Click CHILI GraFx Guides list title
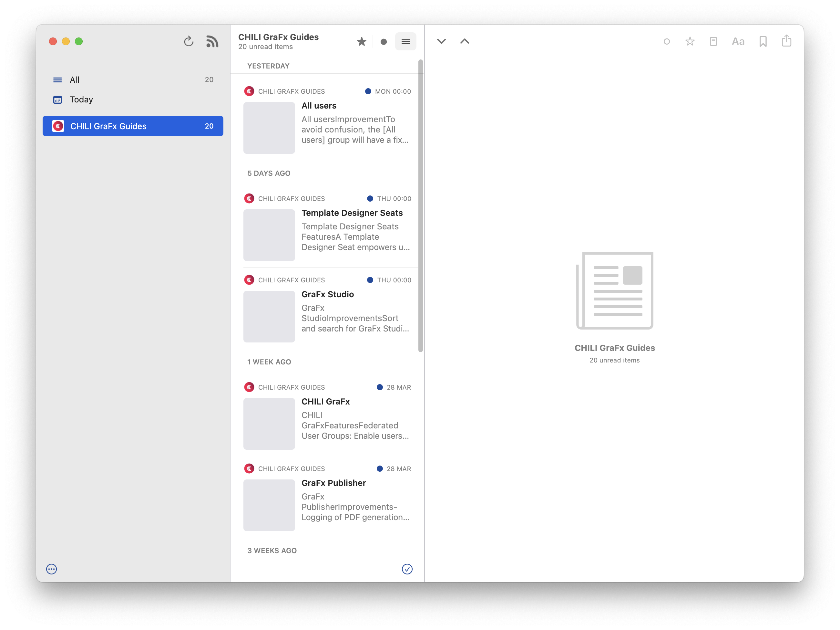This screenshot has height=630, width=840. (278, 37)
